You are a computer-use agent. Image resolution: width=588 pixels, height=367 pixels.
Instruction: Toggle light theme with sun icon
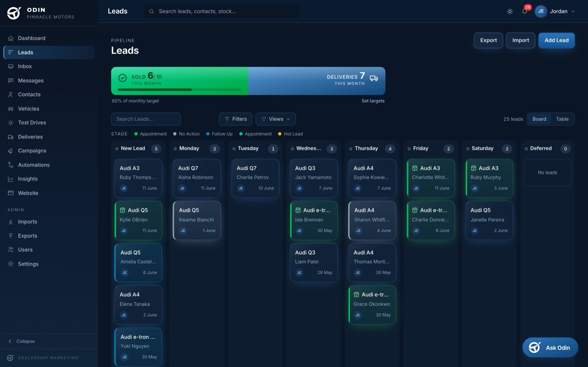[510, 11]
